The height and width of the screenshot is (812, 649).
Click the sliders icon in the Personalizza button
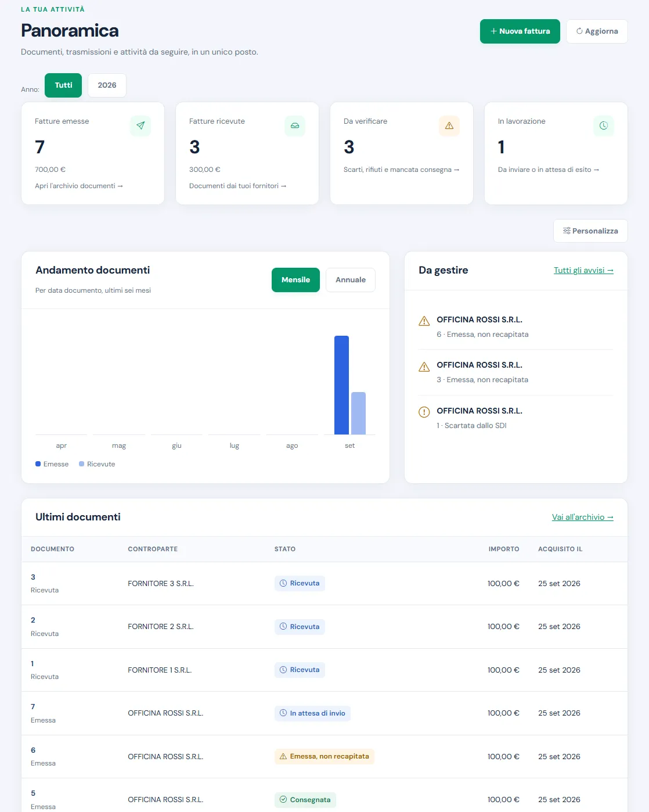[x=567, y=231]
